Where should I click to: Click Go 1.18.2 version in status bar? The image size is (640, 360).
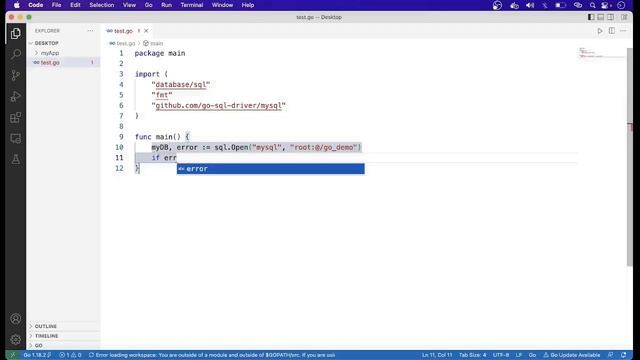click(x=37, y=355)
